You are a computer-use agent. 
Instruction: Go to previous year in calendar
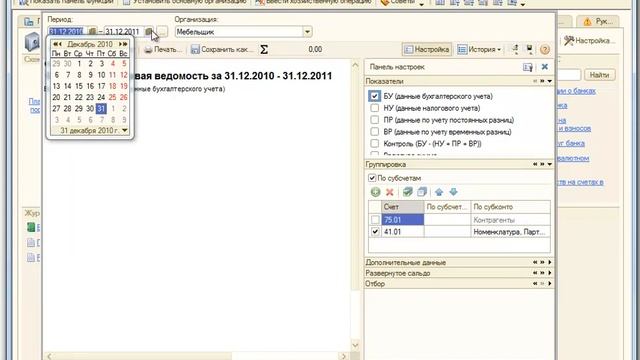coord(55,44)
